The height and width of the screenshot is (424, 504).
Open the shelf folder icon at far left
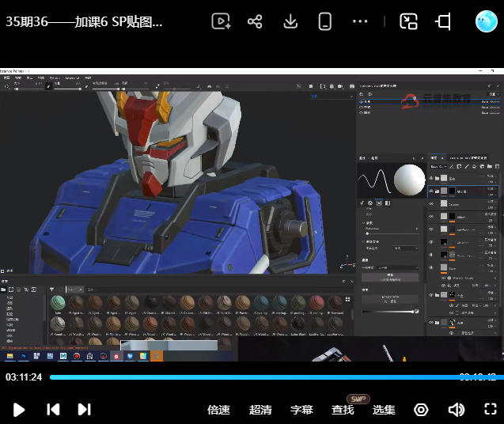3,290
